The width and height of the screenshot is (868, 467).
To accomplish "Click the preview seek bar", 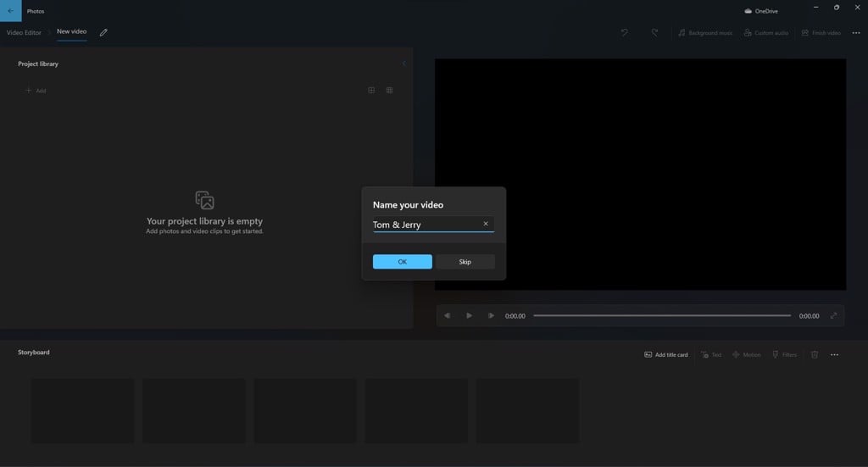I will coord(661,316).
